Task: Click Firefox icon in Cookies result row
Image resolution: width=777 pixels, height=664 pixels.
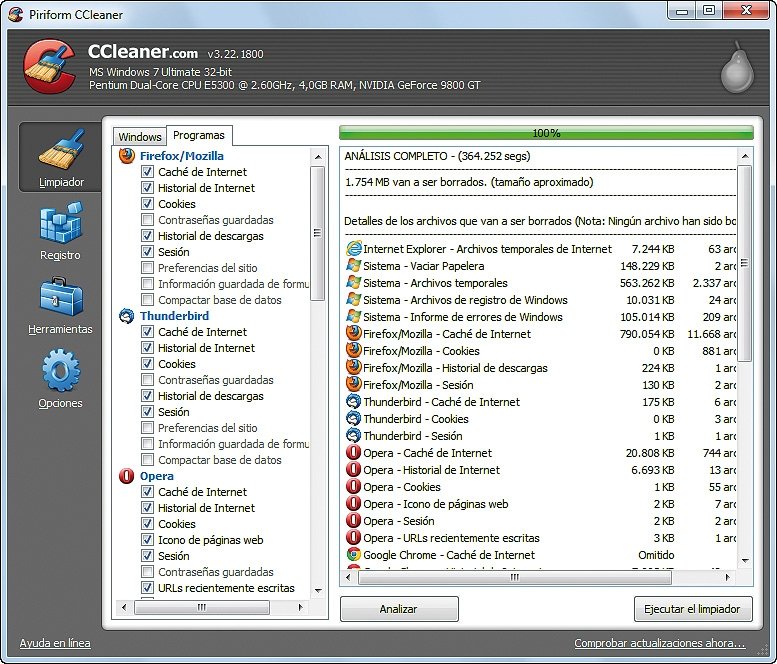Action: (x=354, y=350)
